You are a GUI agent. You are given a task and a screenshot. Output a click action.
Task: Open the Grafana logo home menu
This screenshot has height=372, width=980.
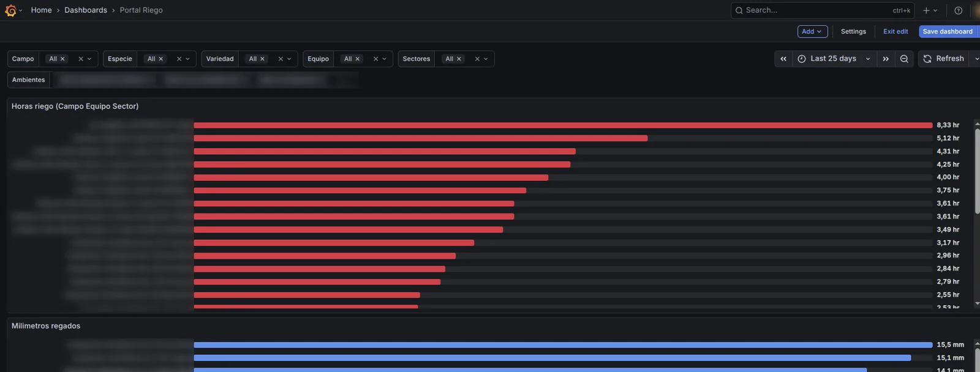[10, 10]
